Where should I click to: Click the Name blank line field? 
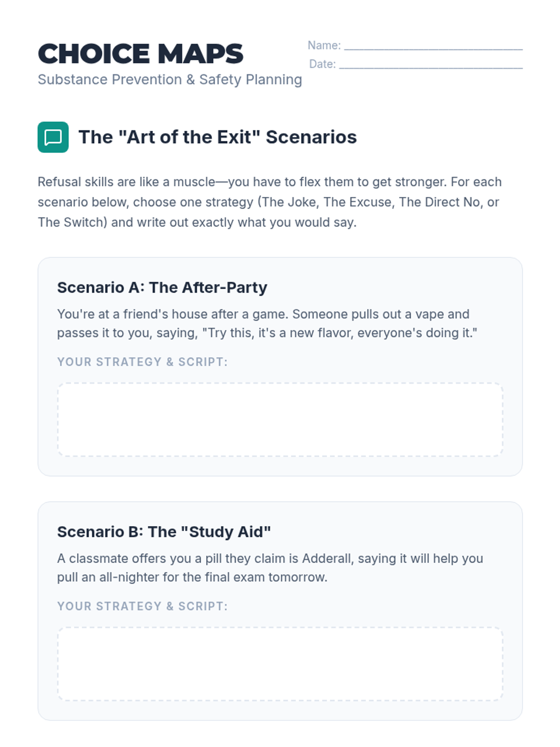coord(433,46)
